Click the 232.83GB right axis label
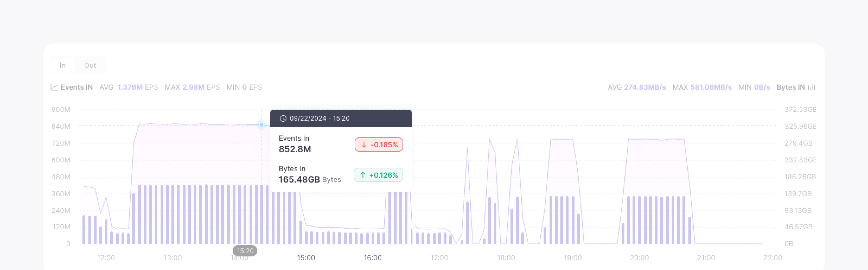Screen dimensions: 868x270 (800, 160)
